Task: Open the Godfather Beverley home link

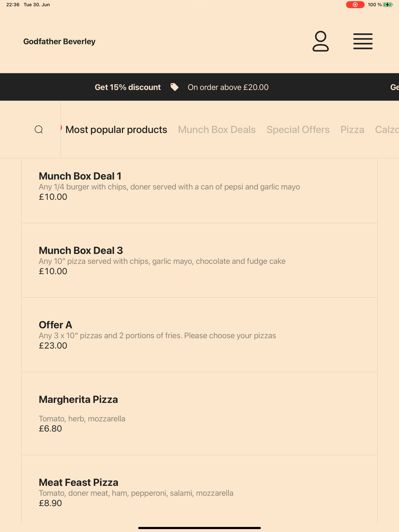Action: coord(59,41)
